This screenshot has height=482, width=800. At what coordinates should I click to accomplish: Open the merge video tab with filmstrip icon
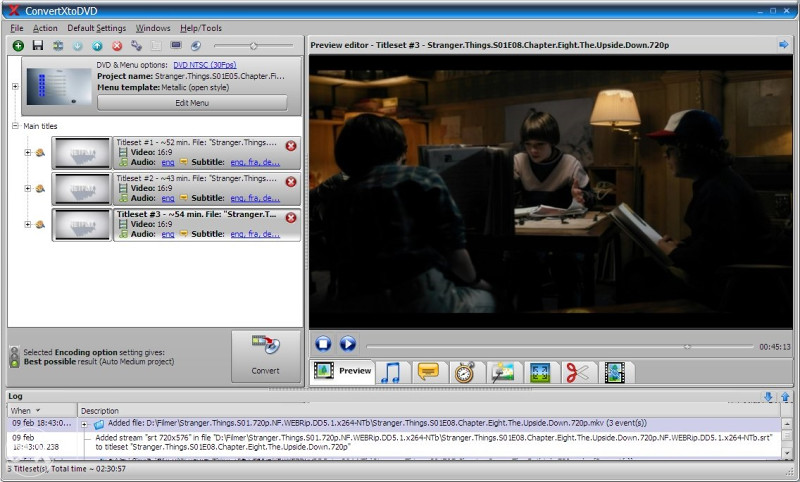(615, 372)
